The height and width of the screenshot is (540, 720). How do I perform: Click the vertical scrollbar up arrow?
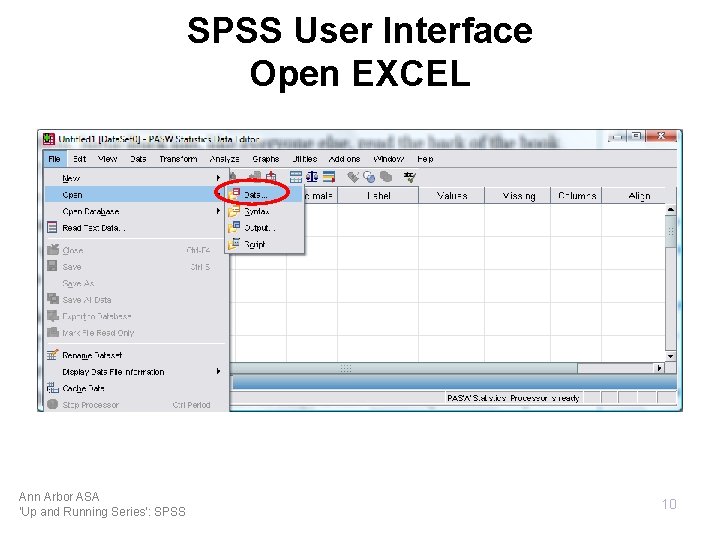click(x=670, y=209)
